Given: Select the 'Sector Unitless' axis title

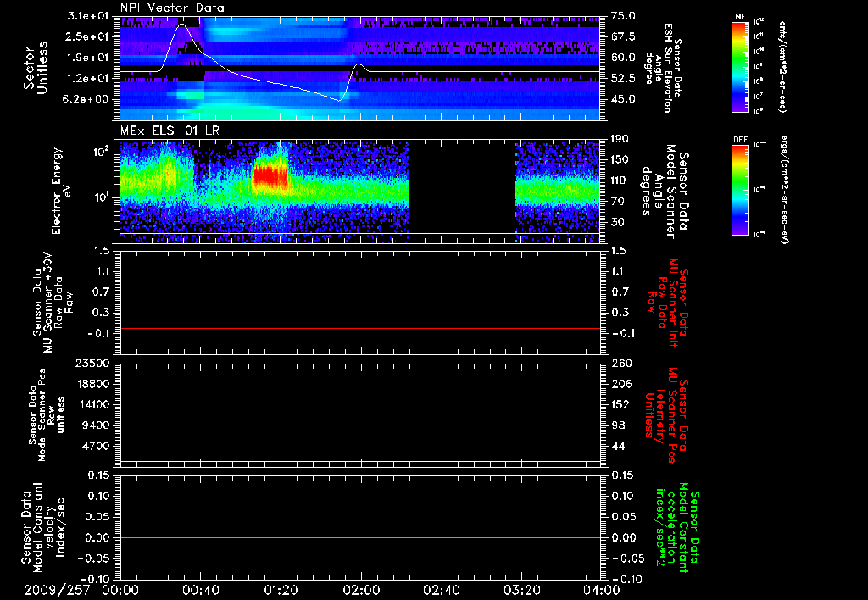Looking at the screenshot, I should click(34, 68).
